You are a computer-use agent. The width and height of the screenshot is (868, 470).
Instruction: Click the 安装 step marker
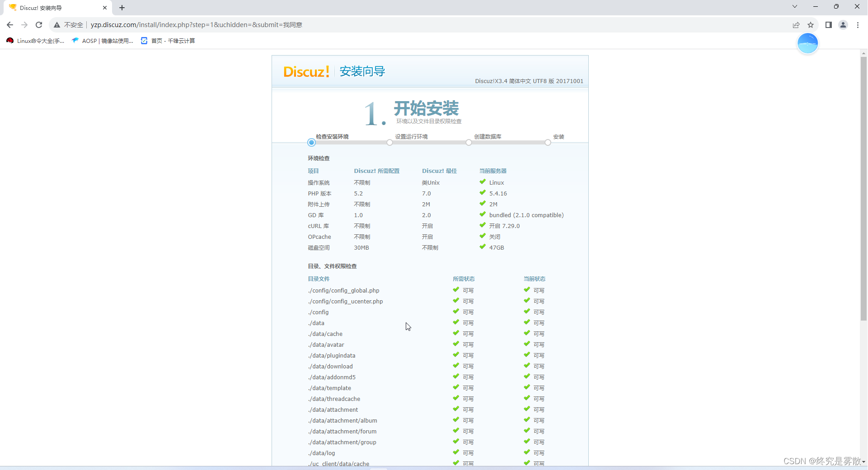coord(548,143)
